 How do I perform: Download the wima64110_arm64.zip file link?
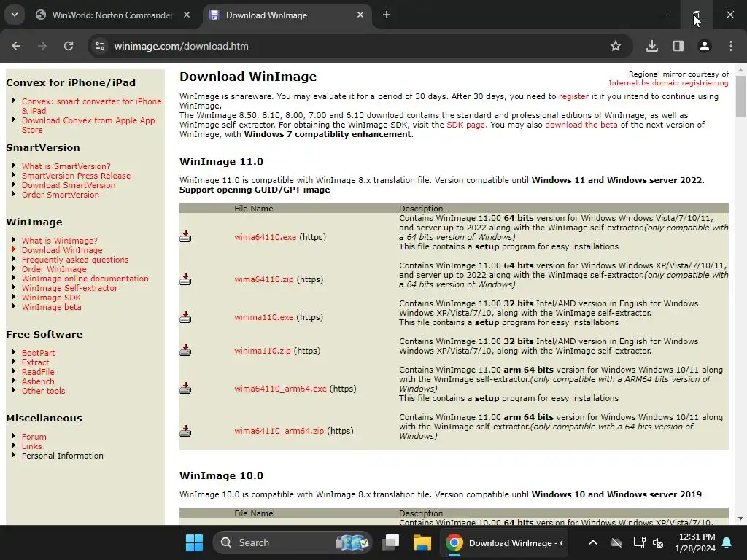point(279,431)
